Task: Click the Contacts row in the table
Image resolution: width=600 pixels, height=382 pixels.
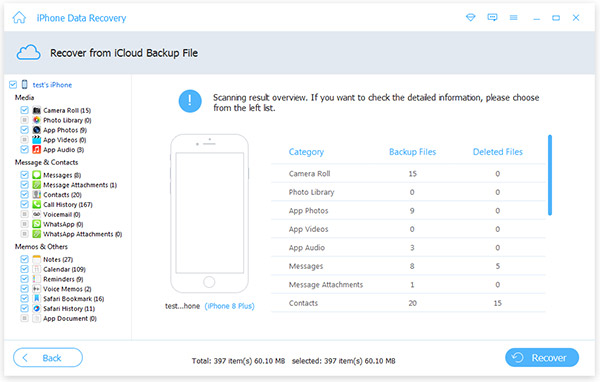Action: (x=408, y=303)
